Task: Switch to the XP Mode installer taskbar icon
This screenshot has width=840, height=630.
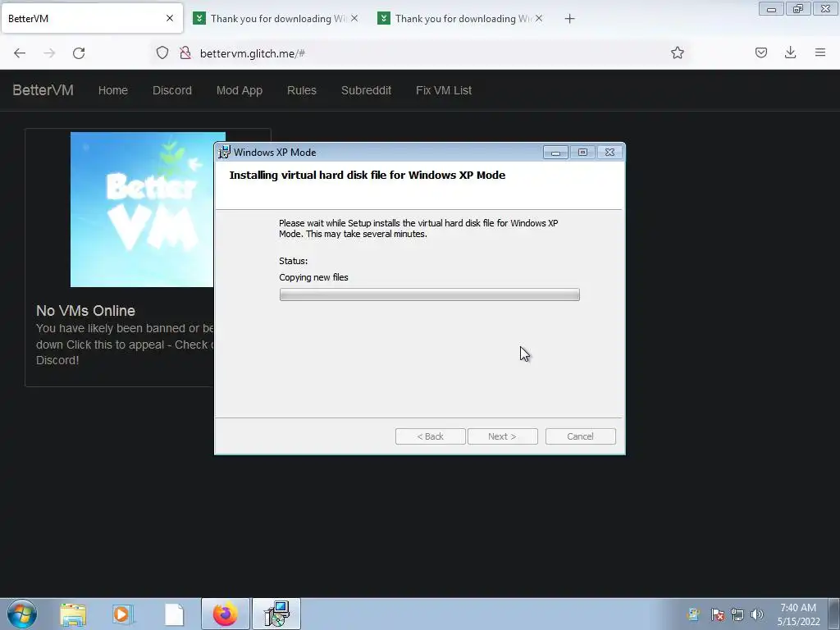Action: [x=276, y=614]
